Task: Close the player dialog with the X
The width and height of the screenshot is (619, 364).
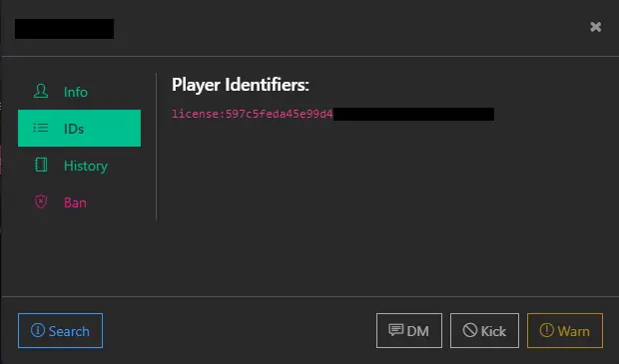Action: pos(595,27)
